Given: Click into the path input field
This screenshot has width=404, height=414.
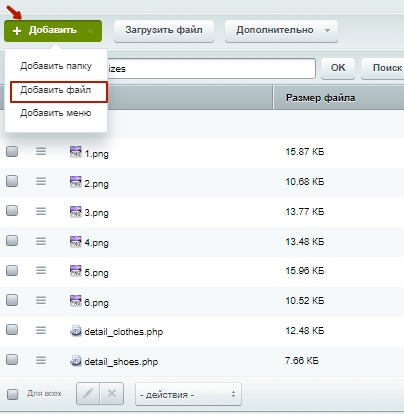Looking at the screenshot, I should (x=211, y=69).
